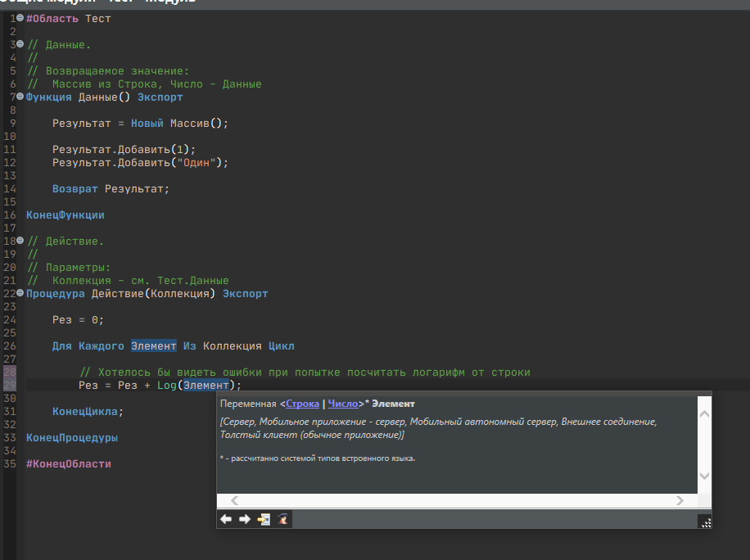
Task: Click the left arrow of the tooltip's horizontal scrollbar
Action: coord(234,501)
